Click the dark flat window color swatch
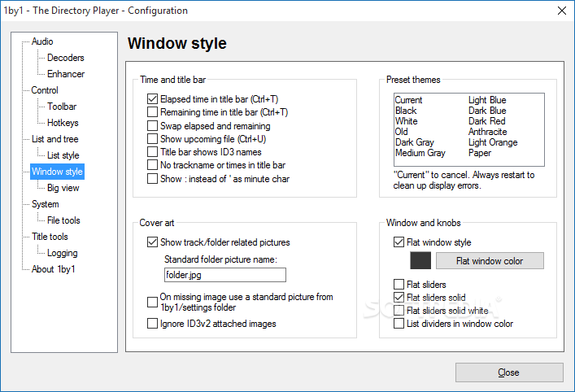This screenshot has height=392, width=575. (420, 261)
